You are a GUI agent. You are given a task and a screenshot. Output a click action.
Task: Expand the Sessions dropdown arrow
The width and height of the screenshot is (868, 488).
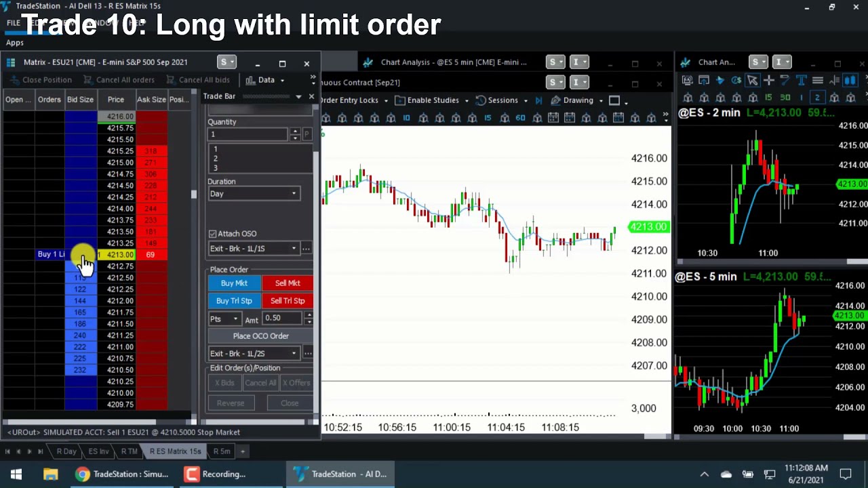point(525,100)
